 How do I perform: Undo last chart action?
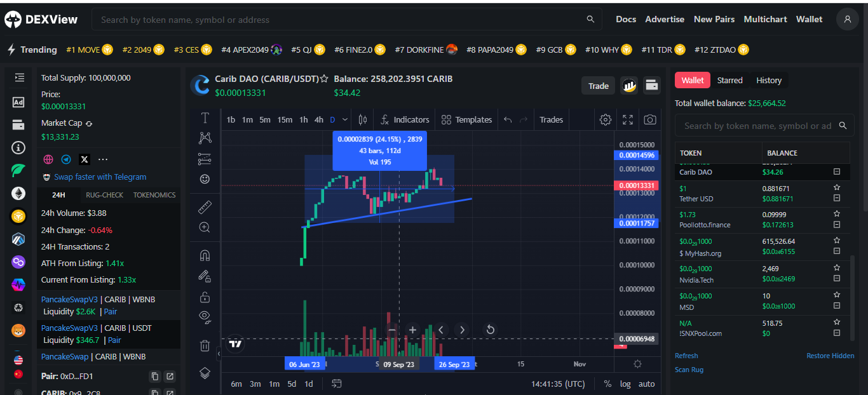[508, 119]
